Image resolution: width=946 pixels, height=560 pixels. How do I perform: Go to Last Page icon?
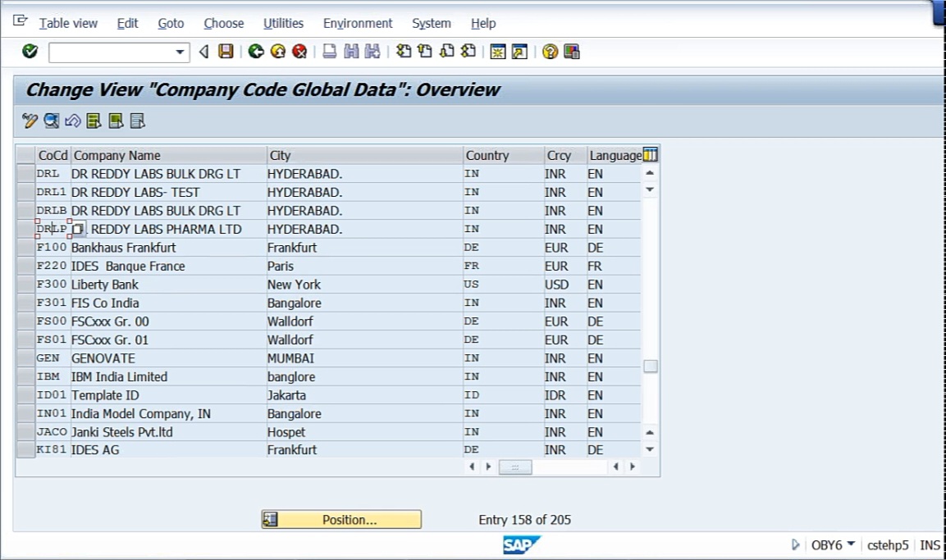(x=468, y=52)
